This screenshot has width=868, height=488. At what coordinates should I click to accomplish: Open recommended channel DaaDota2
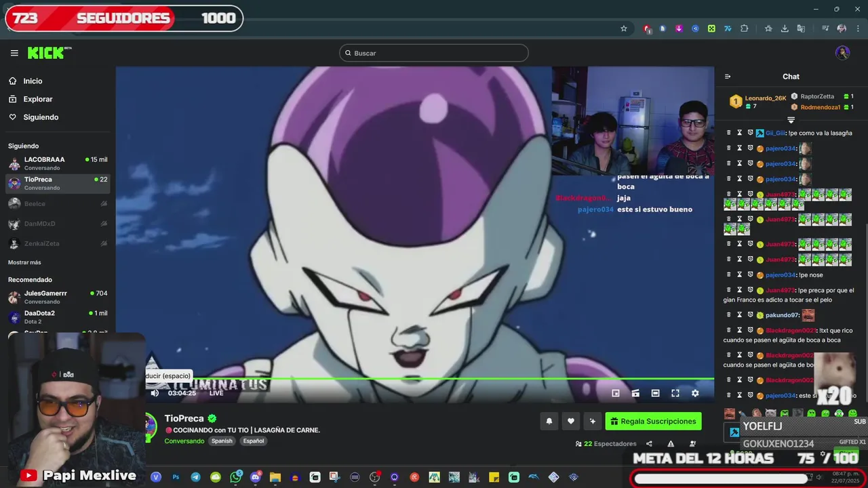[58, 317]
